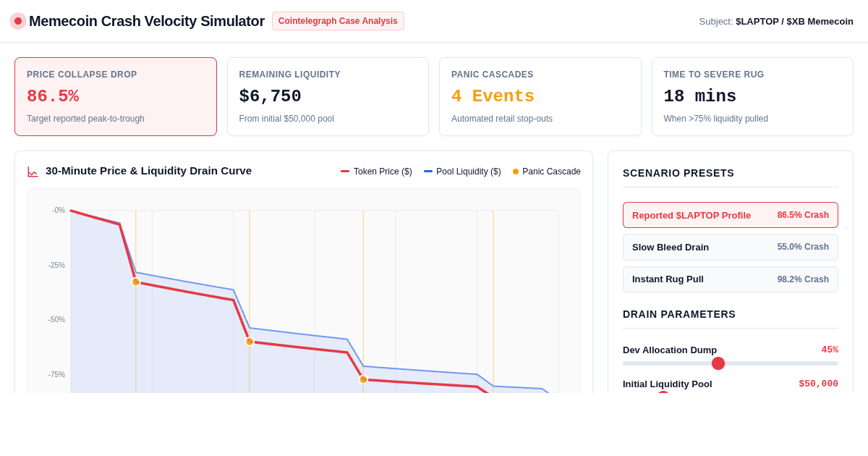The height and width of the screenshot is (456, 868).
Task: Click the $50,000 Initial Liquidity Pool value
Action: click(819, 384)
